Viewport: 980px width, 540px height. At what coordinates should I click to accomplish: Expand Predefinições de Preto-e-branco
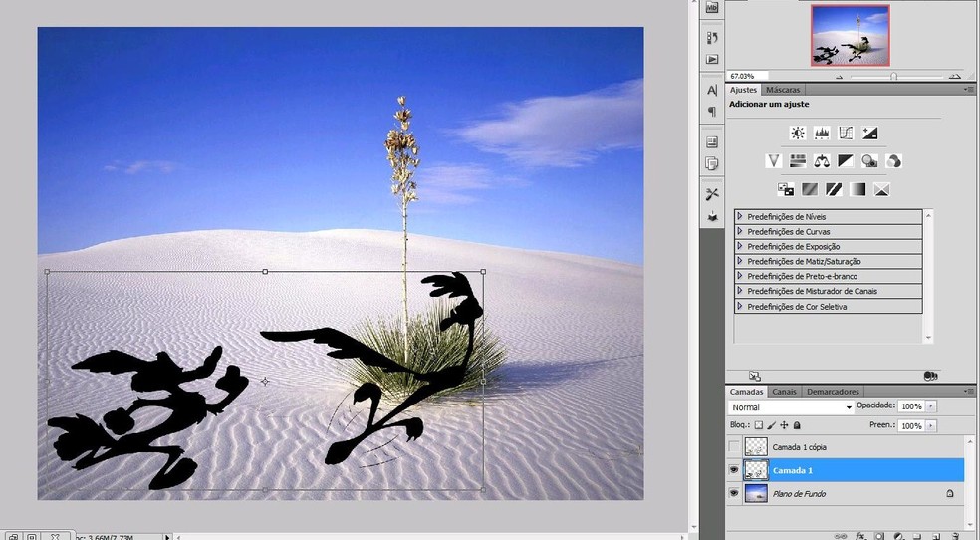point(739,276)
